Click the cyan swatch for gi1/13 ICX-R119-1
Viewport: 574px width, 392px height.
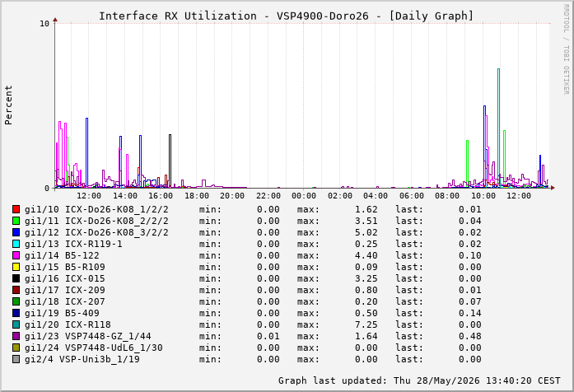pos(16,244)
